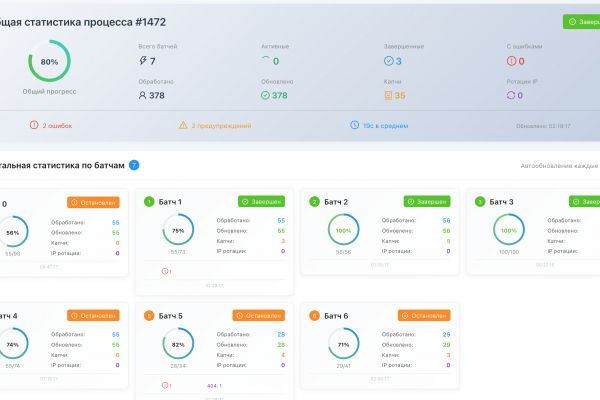Click the blue checkmark icon beside Завершенные 3

point(388,61)
